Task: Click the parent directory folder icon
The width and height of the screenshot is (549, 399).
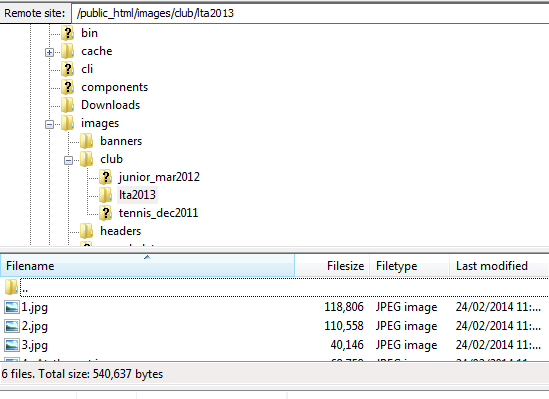Action: 12,287
